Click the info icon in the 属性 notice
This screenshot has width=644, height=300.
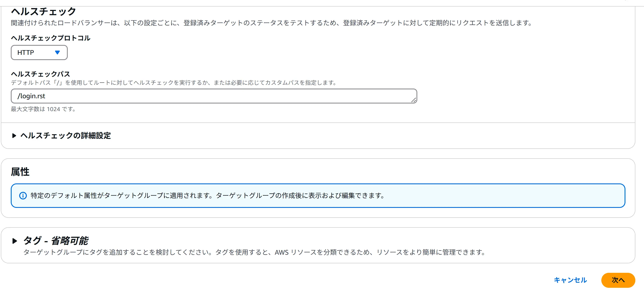pyautogui.click(x=23, y=196)
